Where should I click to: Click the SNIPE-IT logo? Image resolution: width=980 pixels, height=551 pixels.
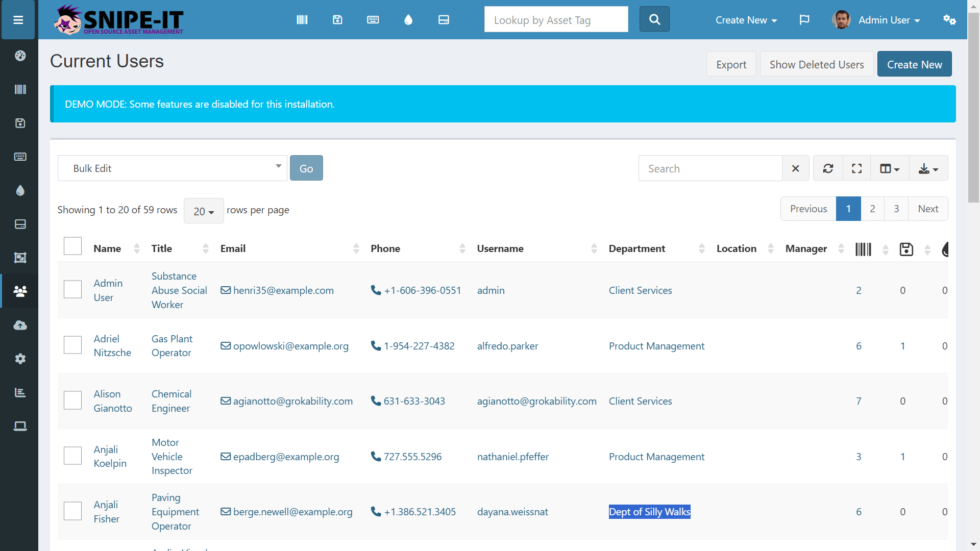[119, 20]
